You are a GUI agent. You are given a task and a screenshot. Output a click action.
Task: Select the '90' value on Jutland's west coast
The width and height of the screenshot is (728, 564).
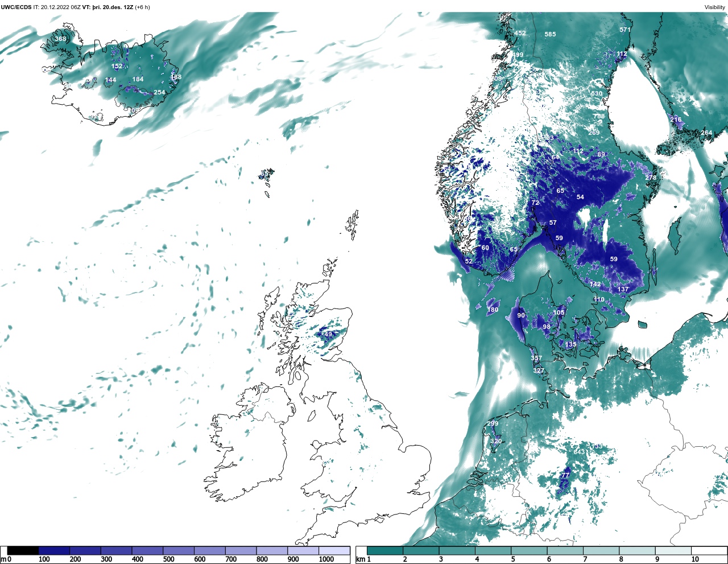click(521, 316)
